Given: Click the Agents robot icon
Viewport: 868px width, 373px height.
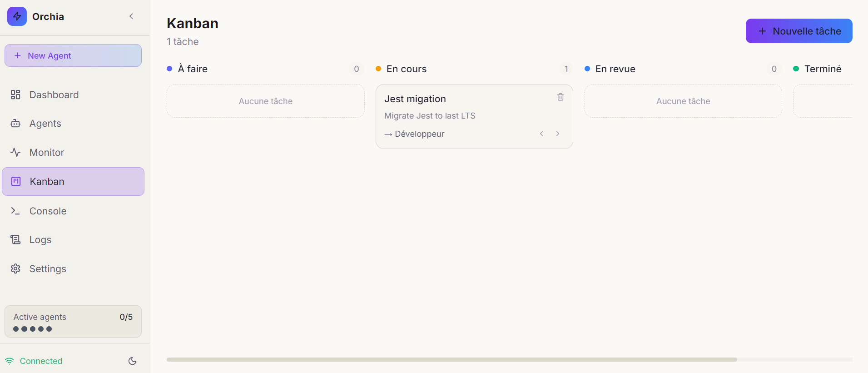Looking at the screenshot, I should click(15, 124).
